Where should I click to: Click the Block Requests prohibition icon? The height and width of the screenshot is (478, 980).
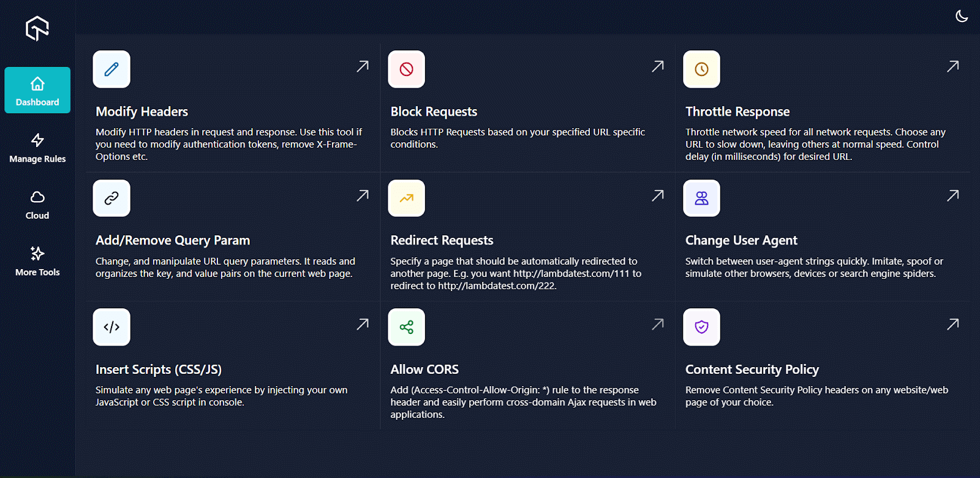pyautogui.click(x=406, y=69)
